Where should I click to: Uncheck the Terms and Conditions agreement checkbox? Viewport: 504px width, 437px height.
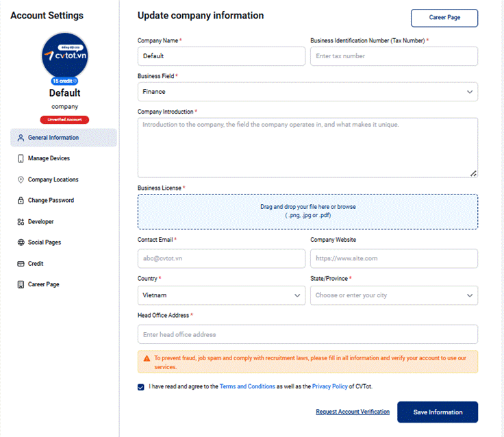pyautogui.click(x=141, y=387)
